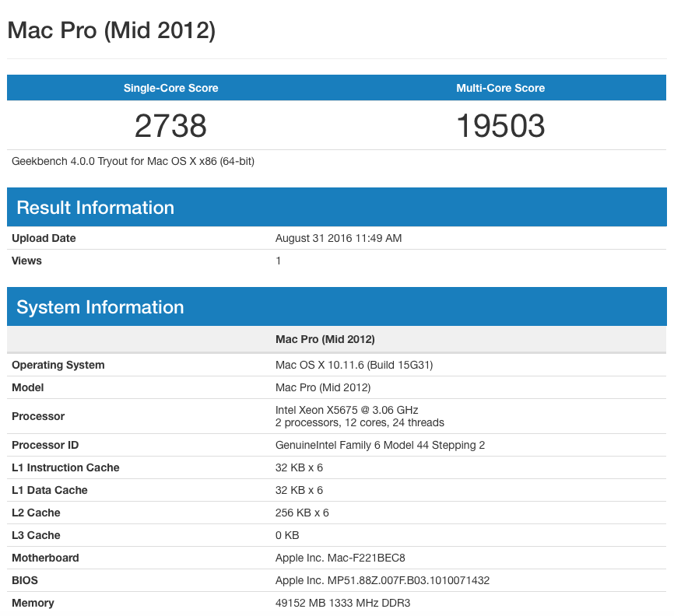The width and height of the screenshot is (674, 616).
Task: Select the Processor ID label
Action: [x=45, y=445]
